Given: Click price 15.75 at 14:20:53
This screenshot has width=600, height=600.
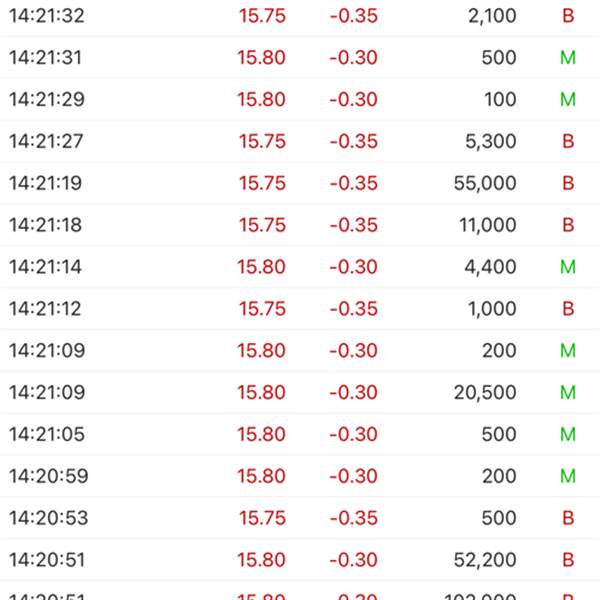Looking at the screenshot, I should point(262,518).
